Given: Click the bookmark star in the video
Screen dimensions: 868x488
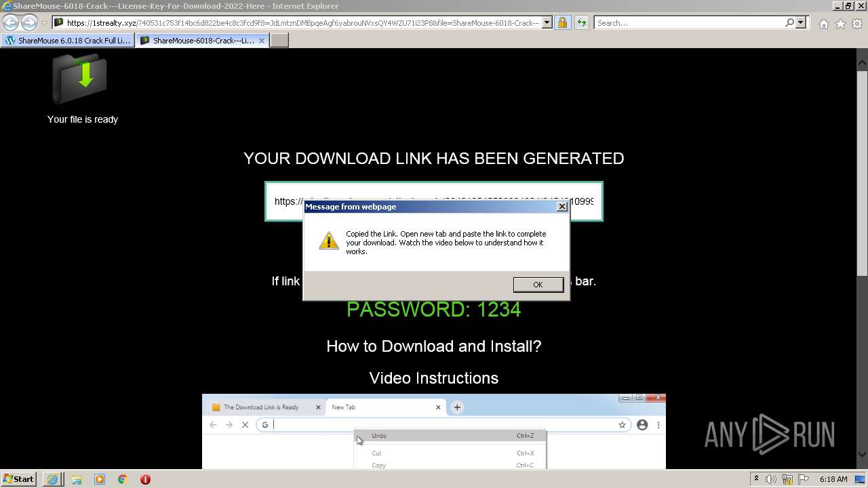Looking at the screenshot, I should [622, 425].
